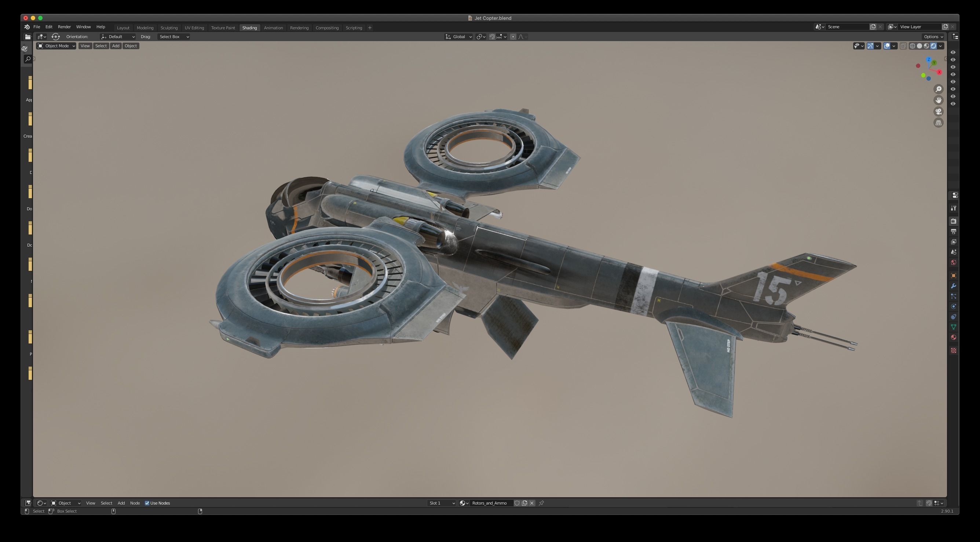Screen dimensions: 980x542
Task: Click the zoom magnifier navigation gizmo
Action: coord(939,89)
